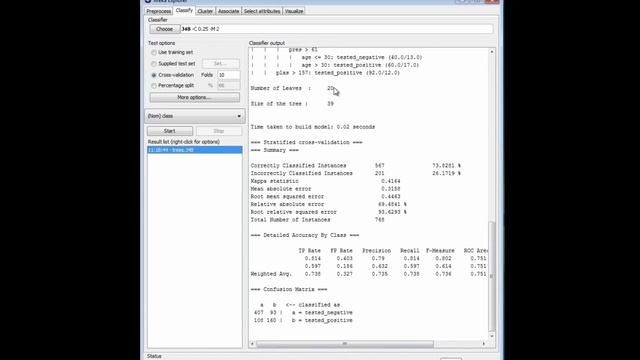
Task: Click 'Root mean squared error' line
Action: click(325, 197)
